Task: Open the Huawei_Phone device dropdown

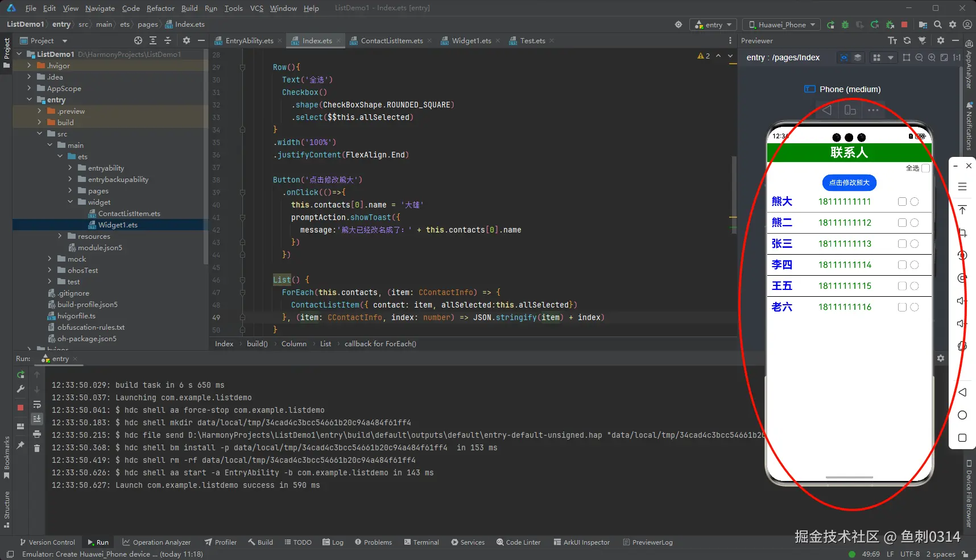Action: [782, 24]
